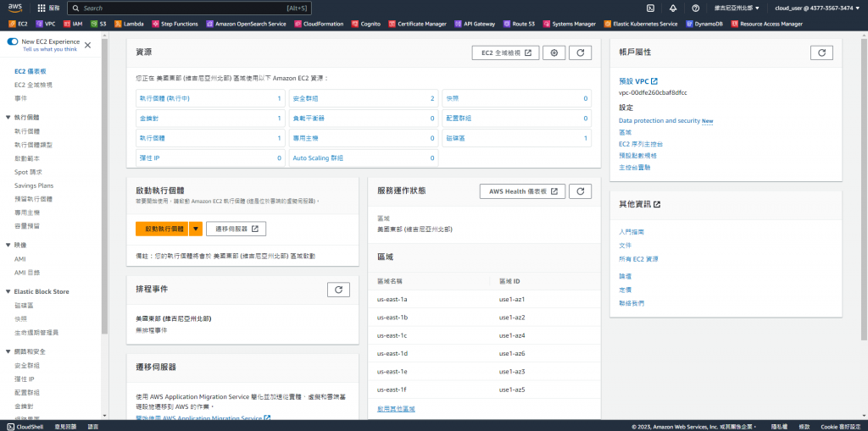868x431 pixels.
Task: Open resources panel settings gear
Action: (x=554, y=52)
